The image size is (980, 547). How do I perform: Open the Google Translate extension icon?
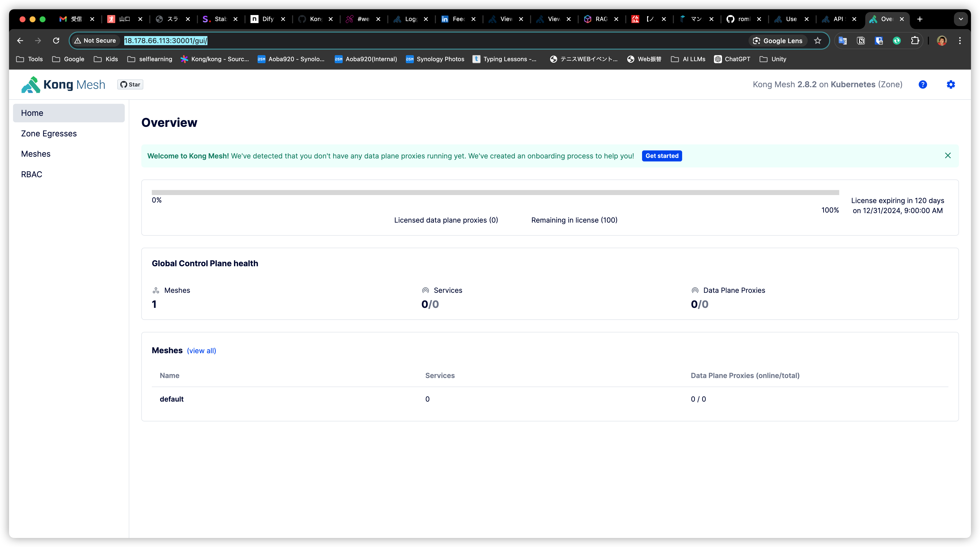843,41
